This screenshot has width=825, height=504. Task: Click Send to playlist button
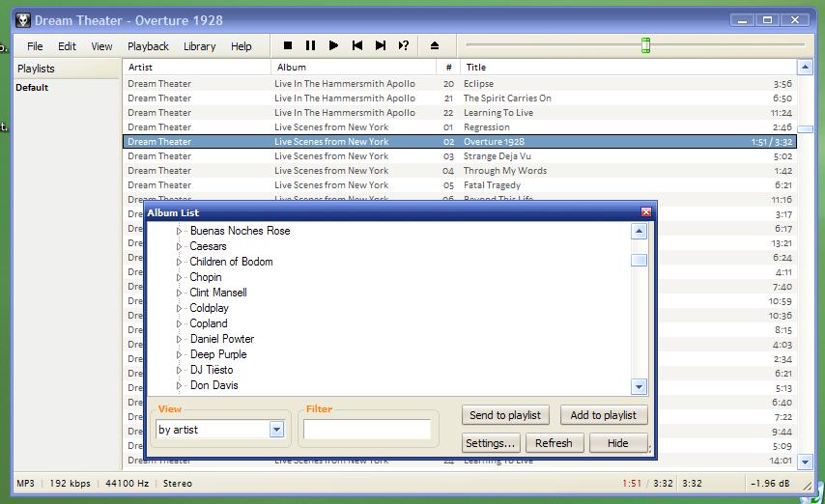505,415
